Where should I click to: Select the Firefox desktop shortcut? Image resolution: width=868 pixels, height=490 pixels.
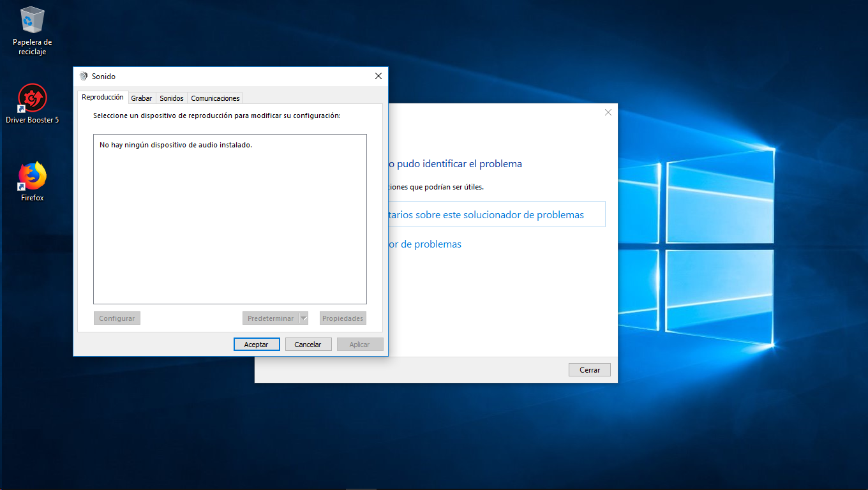(33, 182)
